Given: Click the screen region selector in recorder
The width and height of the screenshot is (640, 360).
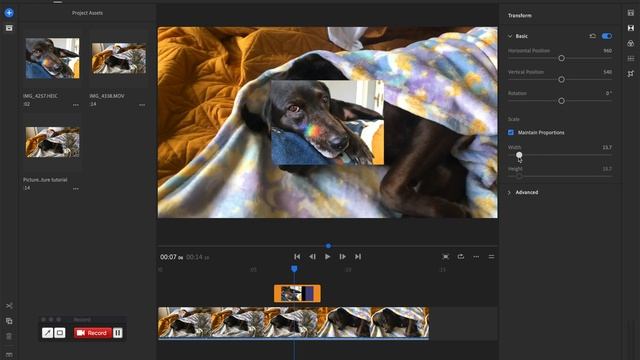Looking at the screenshot, I should tap(60, 333).
